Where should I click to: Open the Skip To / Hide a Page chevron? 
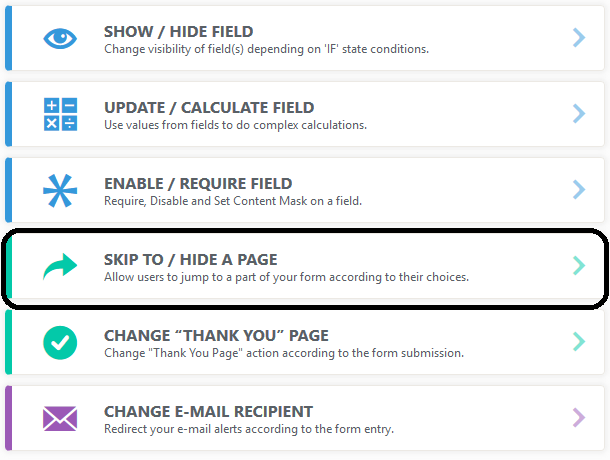tap(579, 266)
